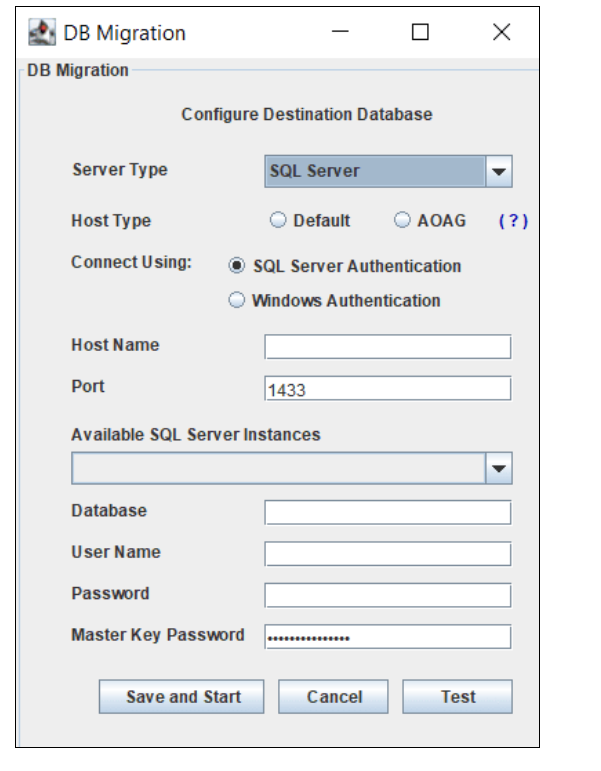Click the Cancel button
Viewport: 601px width, 771px height.
tap(334, 697)
